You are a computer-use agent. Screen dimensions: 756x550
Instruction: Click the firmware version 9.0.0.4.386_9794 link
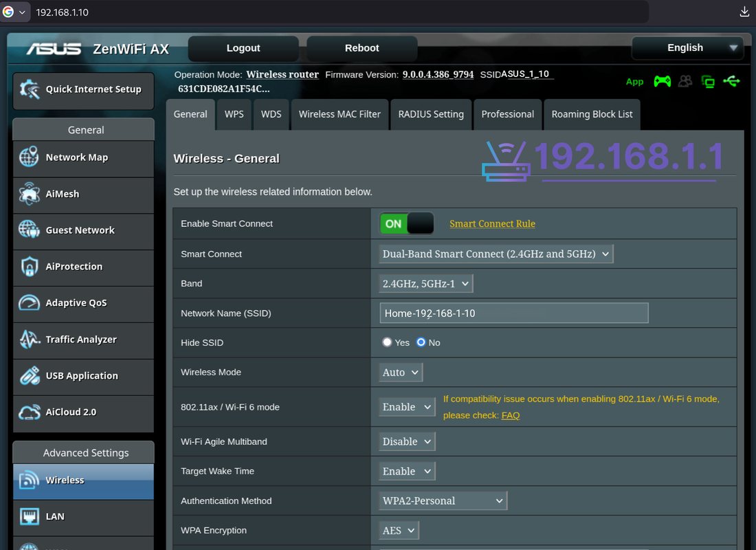tap(438, 74)
